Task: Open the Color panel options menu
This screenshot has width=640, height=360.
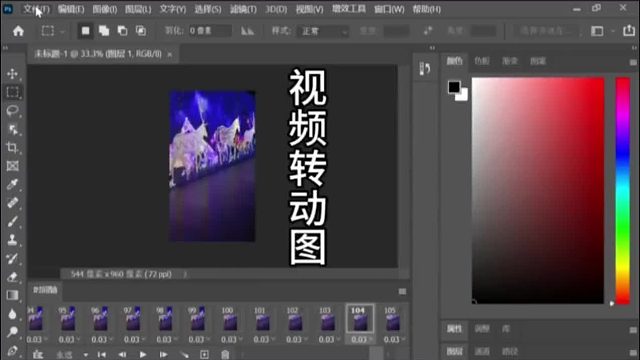Action: pyautogui.click(x=633, y=62)
